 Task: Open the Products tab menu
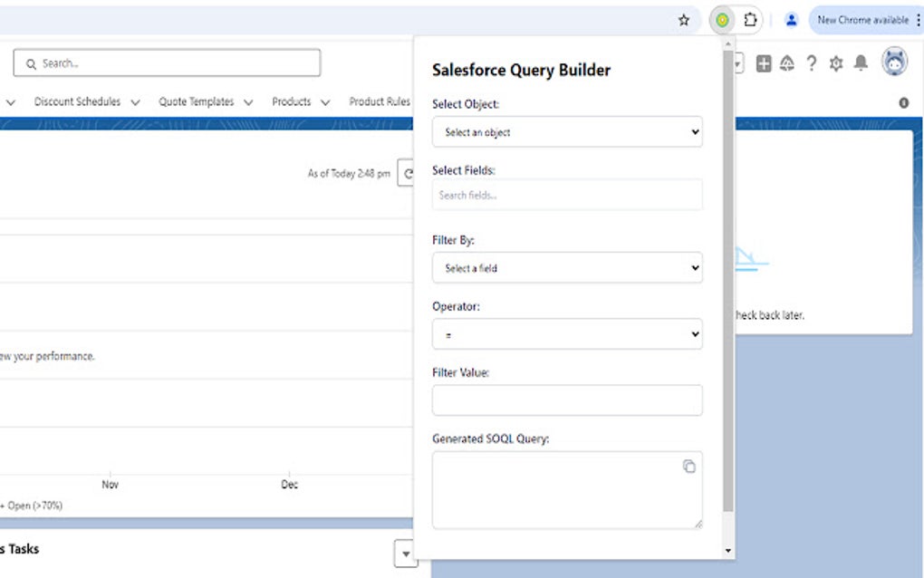324,101
